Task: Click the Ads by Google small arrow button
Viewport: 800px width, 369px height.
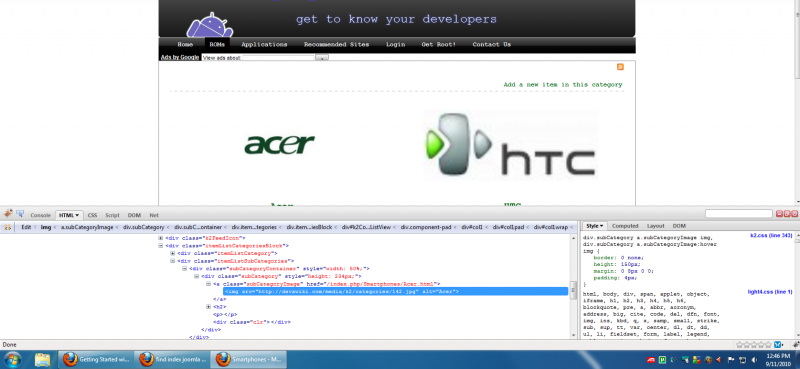Action: click(x=322, y=58)
